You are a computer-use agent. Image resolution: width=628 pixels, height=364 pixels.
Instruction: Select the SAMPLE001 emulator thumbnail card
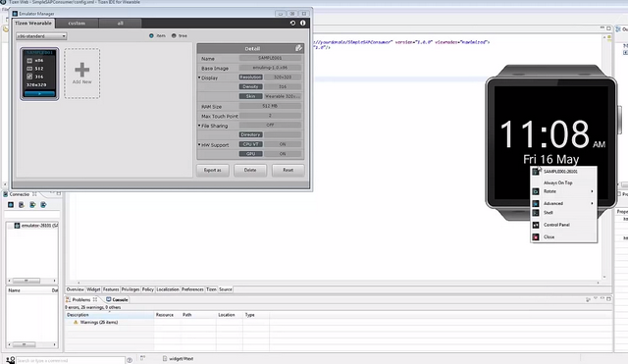click(39, 74)
